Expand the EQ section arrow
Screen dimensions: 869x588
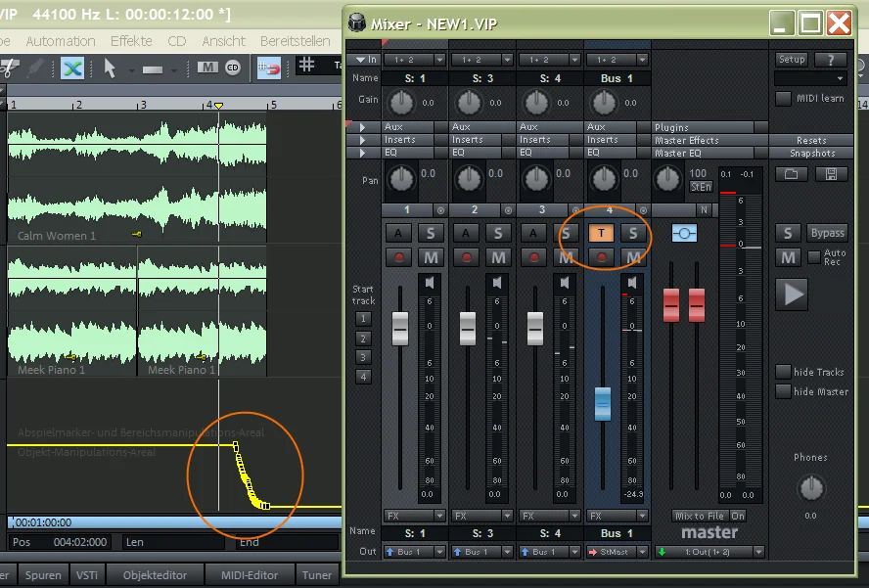(363, 153)
